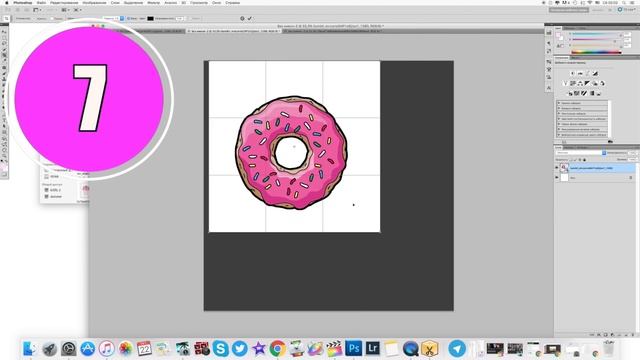This screenshot has height=360, width=640.
Task: Click the foreground color in Color panel
Action: pos(559,36)
